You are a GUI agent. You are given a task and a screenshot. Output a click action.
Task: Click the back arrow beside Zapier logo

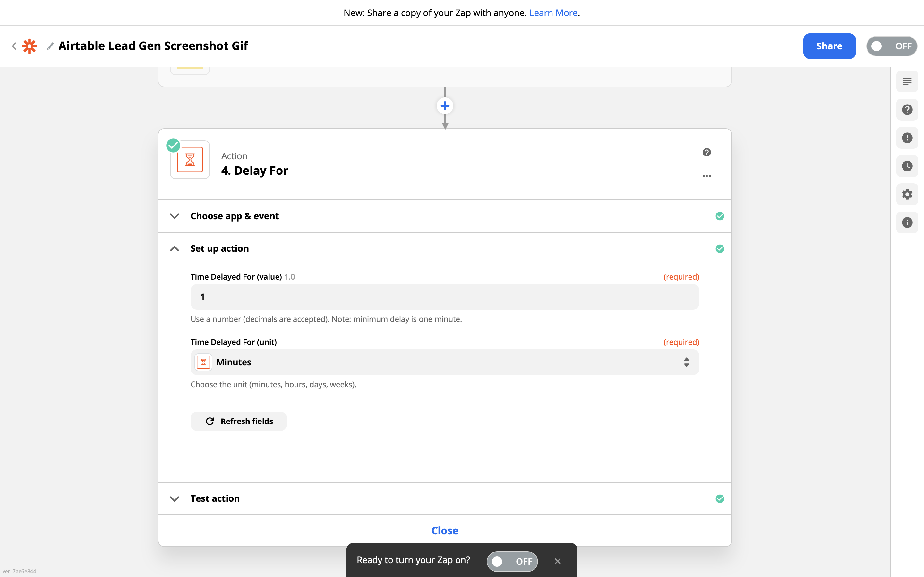pyautogui.click(x=14, y=46)
